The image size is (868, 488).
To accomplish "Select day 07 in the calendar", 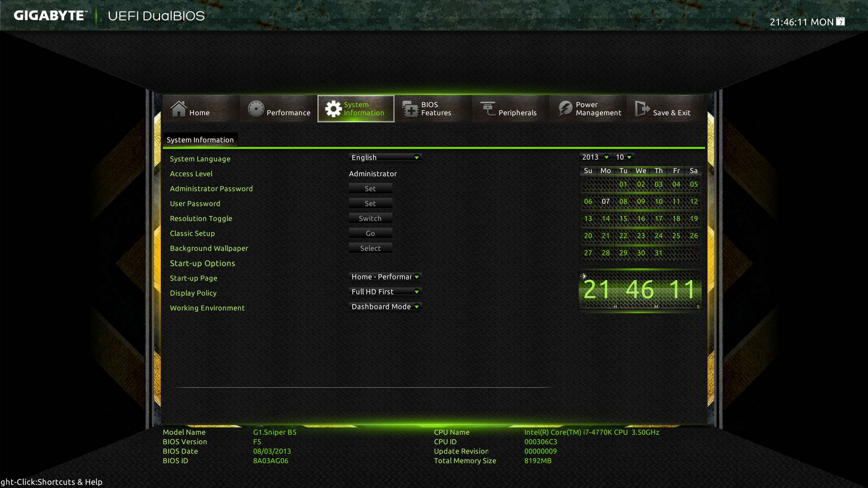I will pos(606,201).
